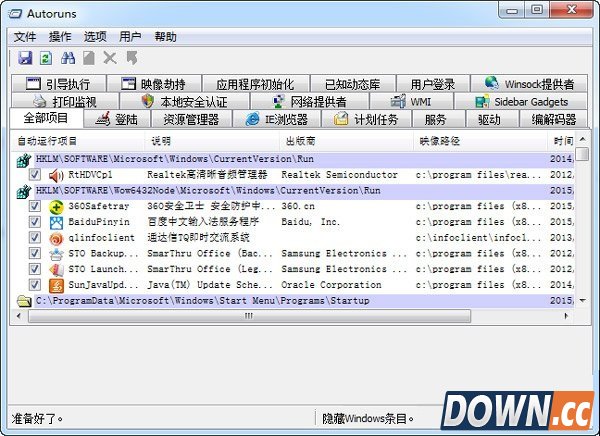Open the 帮助 menu
600x436 pixels.
166,37
